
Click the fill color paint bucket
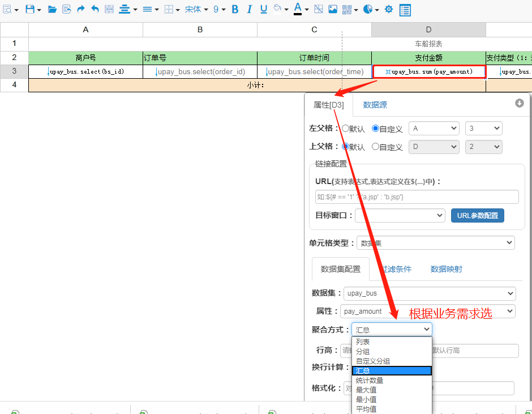(x=277, y=8)
